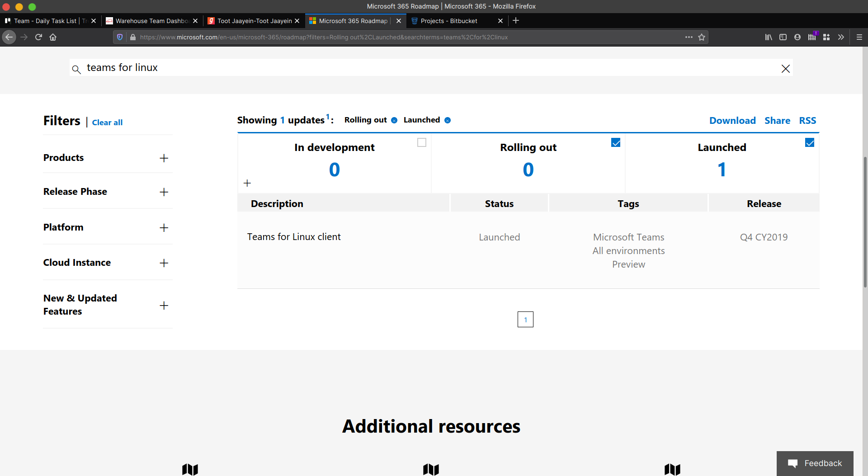Screen dimensions: 868x476
Task: Open the Firefox account icon
Action: 797,37
